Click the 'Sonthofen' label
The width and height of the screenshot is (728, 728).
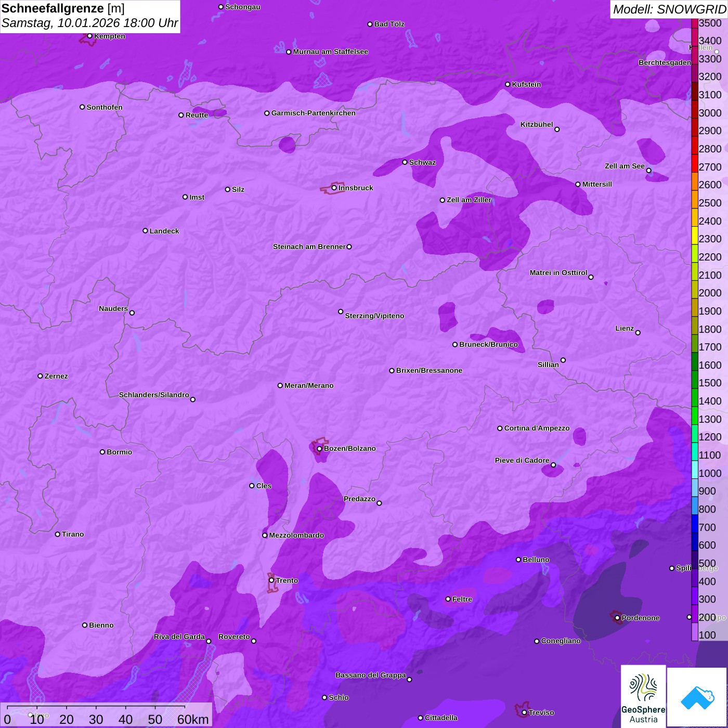105,107
